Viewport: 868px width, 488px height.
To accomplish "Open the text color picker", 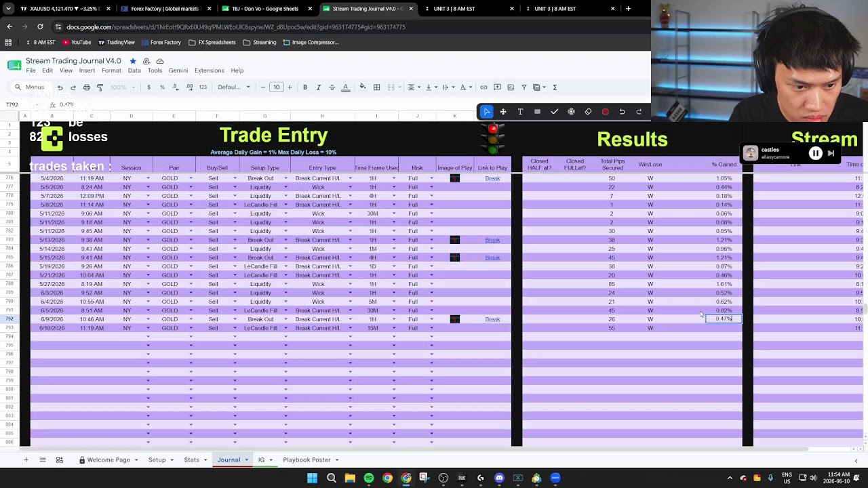I will (x=345, y=87).
